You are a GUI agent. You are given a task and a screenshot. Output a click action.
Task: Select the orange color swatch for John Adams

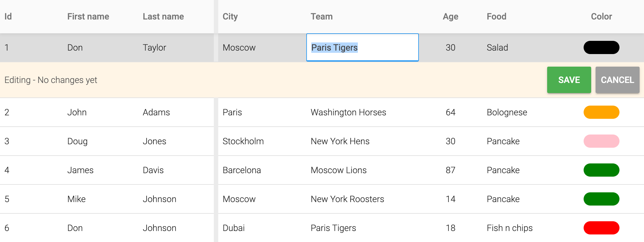[x=601, y=112]
